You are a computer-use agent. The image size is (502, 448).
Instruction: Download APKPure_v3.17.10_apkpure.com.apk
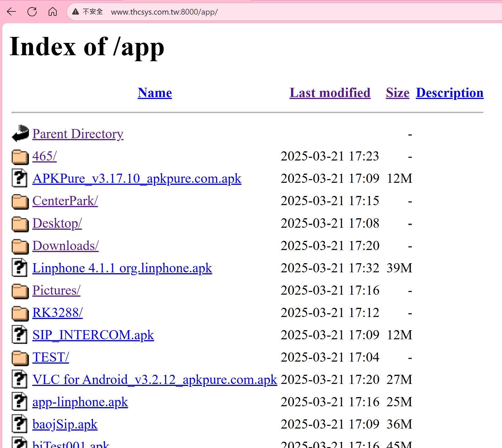[x=137, y=179]
